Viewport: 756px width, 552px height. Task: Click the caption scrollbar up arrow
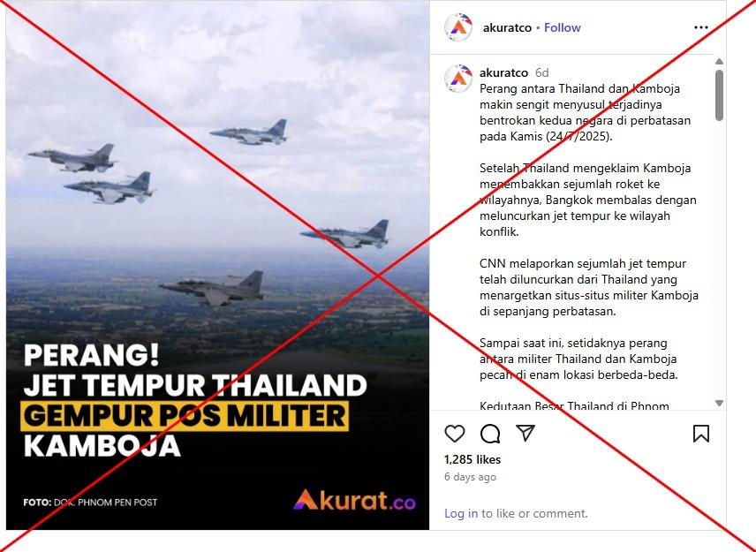coord(720,61)
